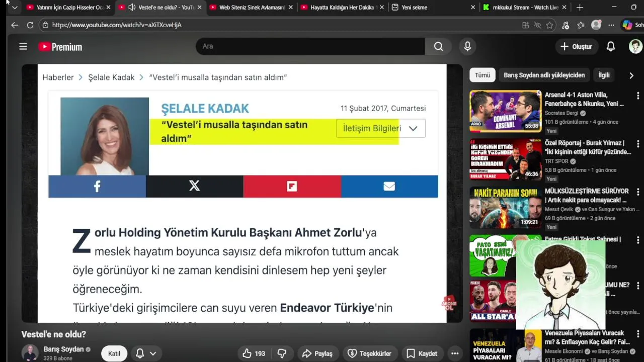
Task: Open options for the MÜLKSÜZLEŞTİRME SÜRÜYOR video
Action: coord(638,192)
